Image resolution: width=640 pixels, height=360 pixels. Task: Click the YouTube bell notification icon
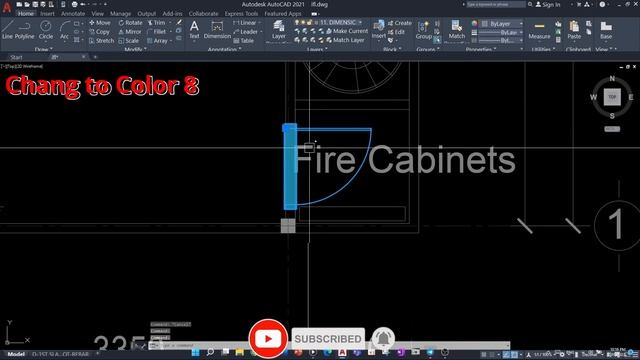(383, 338)
